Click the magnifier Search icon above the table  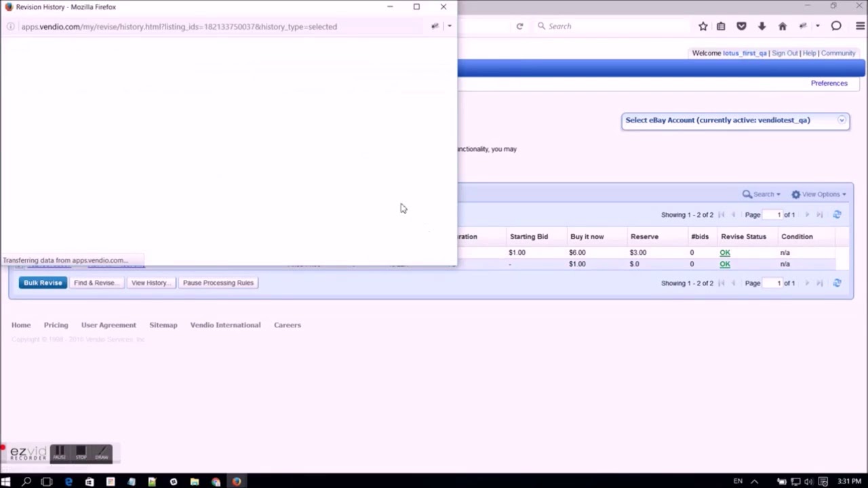(x=747, y=195)
